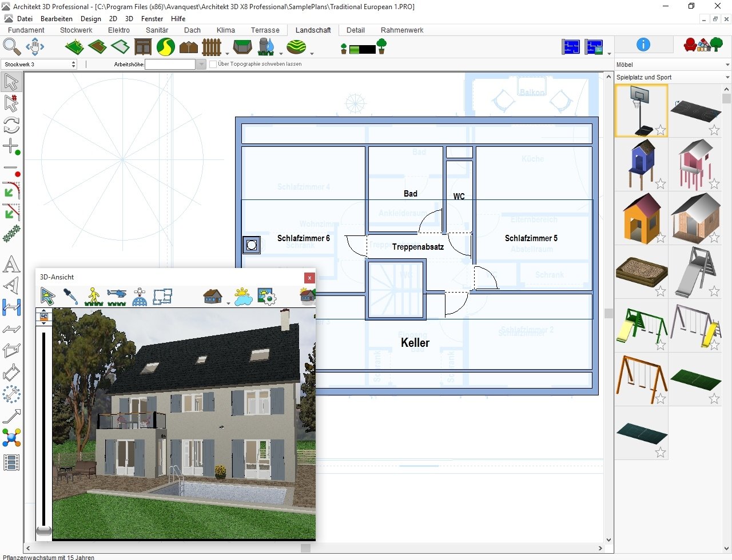Viewport: 732px width, 560px height.
Task: Click into the Arbeitshöhe input field
Action: (x=170, y=65)
